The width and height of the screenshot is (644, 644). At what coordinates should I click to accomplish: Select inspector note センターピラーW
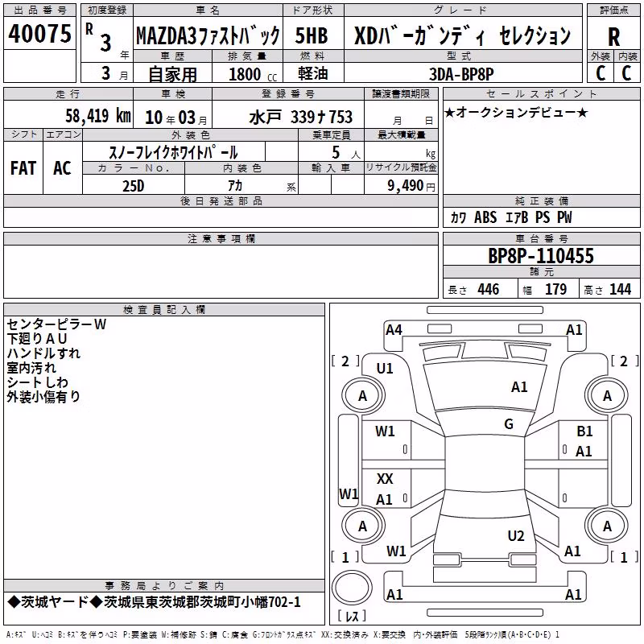pos(56,324)
